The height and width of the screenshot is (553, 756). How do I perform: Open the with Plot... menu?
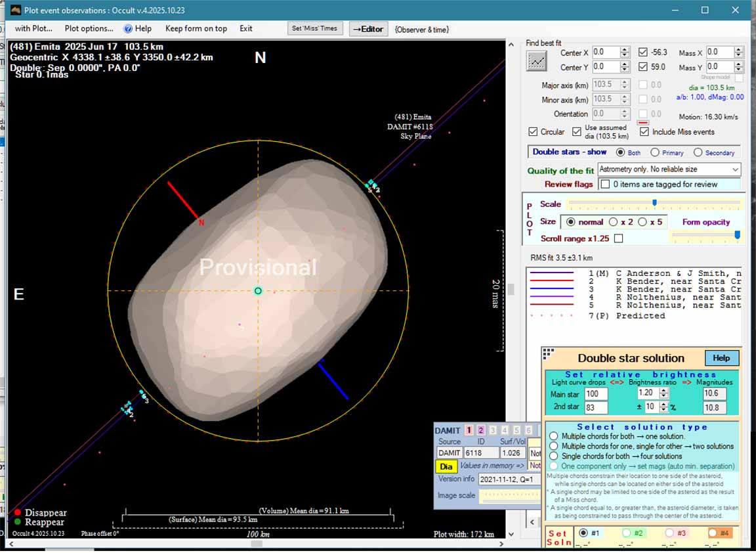[x=33, y=29]
